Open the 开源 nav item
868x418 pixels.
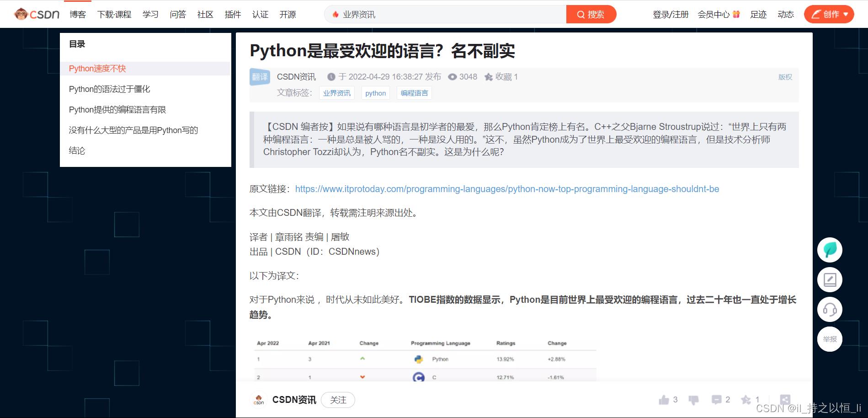tap(288, 15)
